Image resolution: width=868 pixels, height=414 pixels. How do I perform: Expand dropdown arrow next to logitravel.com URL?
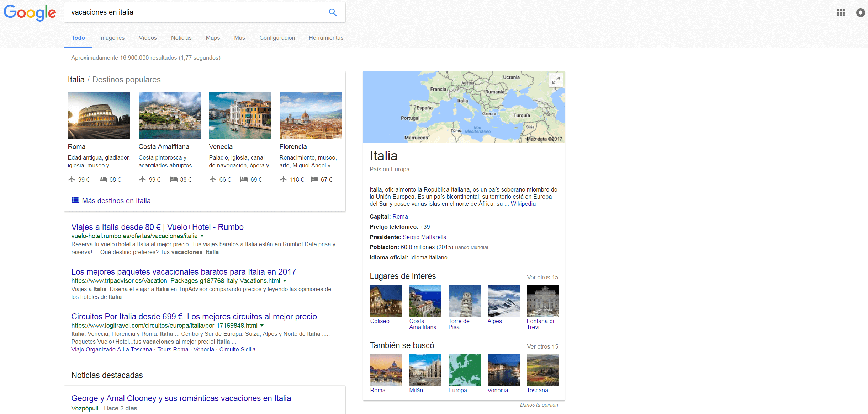tap(262, 326)
